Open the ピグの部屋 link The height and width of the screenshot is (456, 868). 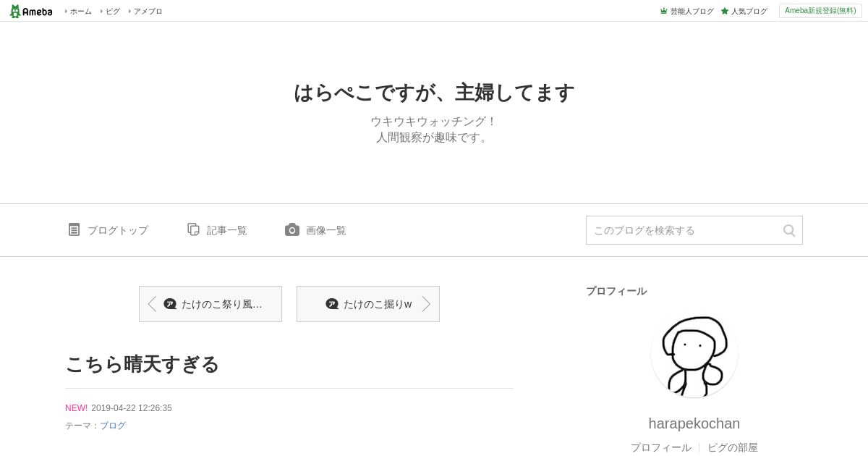(x=733, y=447)
